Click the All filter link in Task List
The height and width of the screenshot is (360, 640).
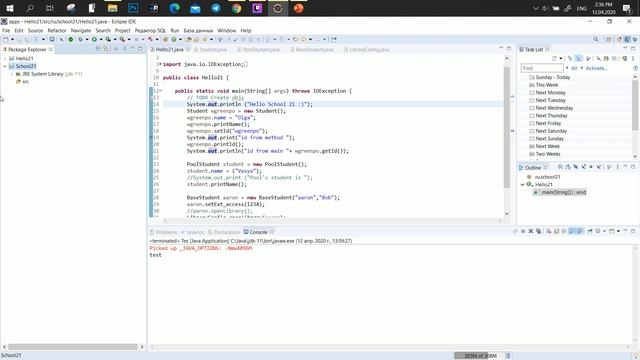click(574, 68)
